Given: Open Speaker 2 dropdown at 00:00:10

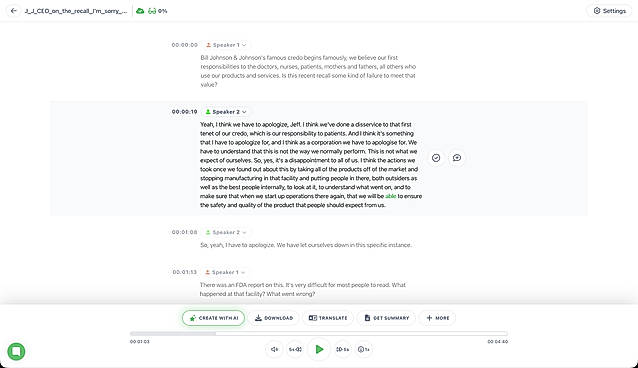Looking at the screenshot, I should (x=226, y=112).
